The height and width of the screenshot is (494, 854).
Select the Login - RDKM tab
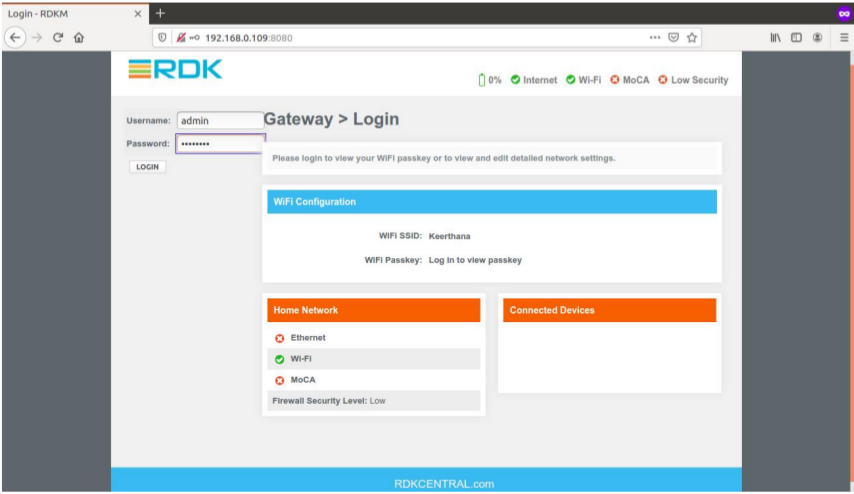(65, 14)
